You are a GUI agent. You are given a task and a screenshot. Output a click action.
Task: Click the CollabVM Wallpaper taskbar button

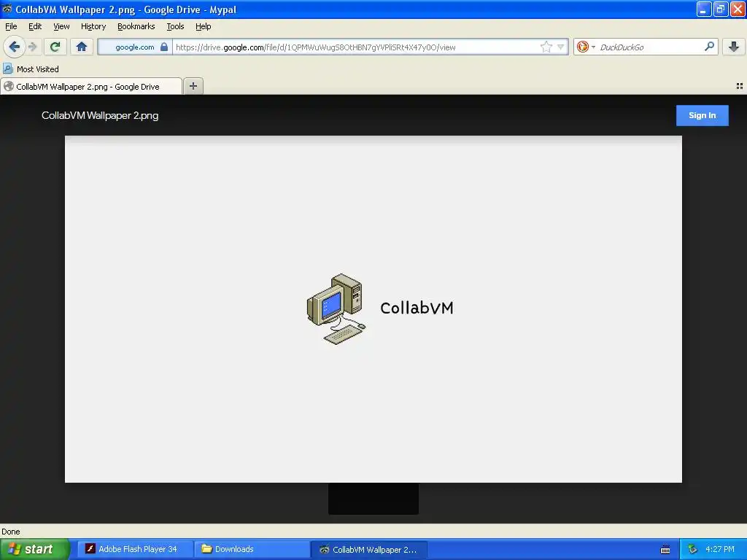[369, 549]
